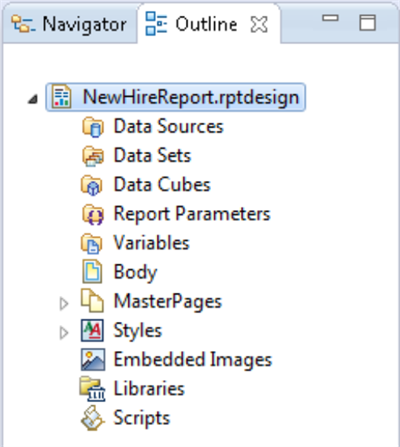Expand the Styles node arrow

[64, 333]
